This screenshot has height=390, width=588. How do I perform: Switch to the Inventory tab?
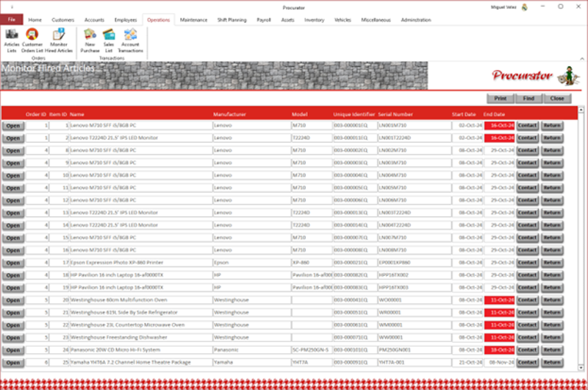pyautogui.click(x=314, y=20)
